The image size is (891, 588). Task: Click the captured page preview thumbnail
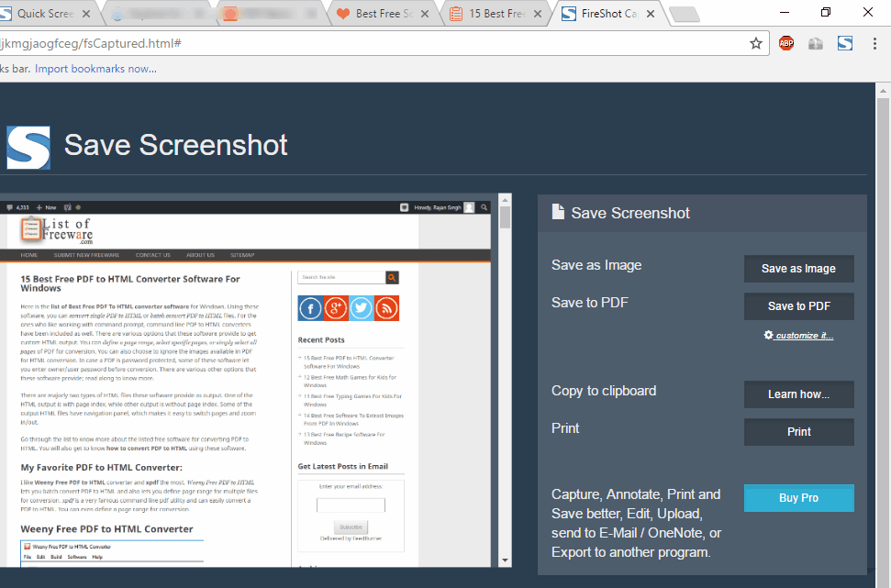(246, 383)
